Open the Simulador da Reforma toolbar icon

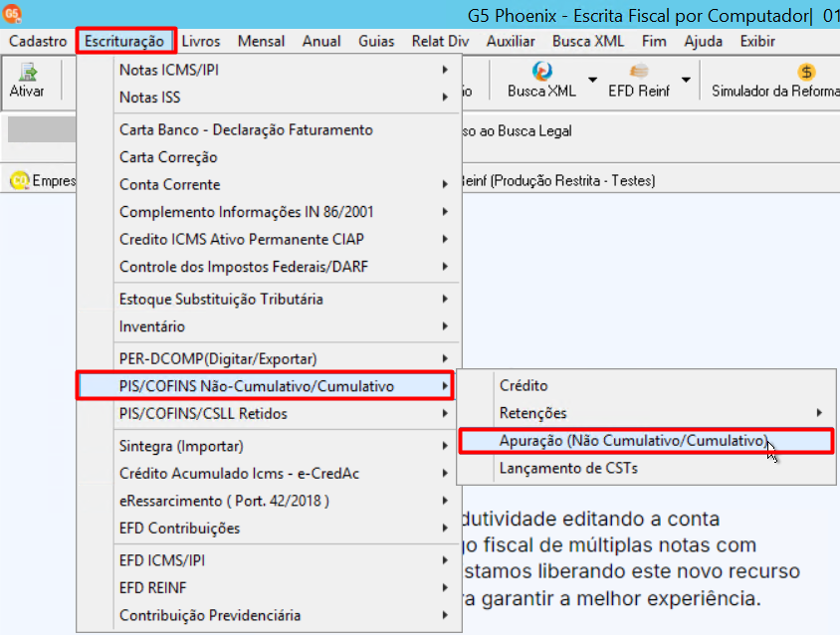pyautogui.click(x=806, y=72)
